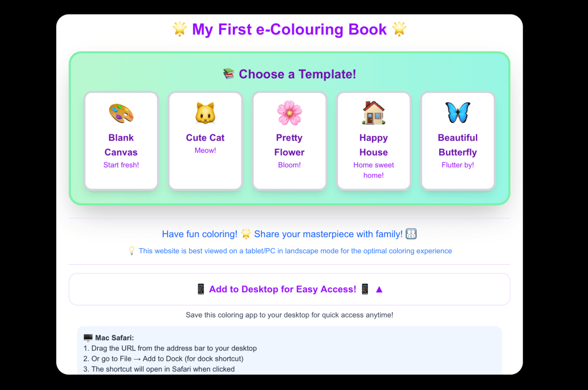Click the phone icon before Add to Desktop
This screenshot has width=588, height=390.
coord(201,289)
